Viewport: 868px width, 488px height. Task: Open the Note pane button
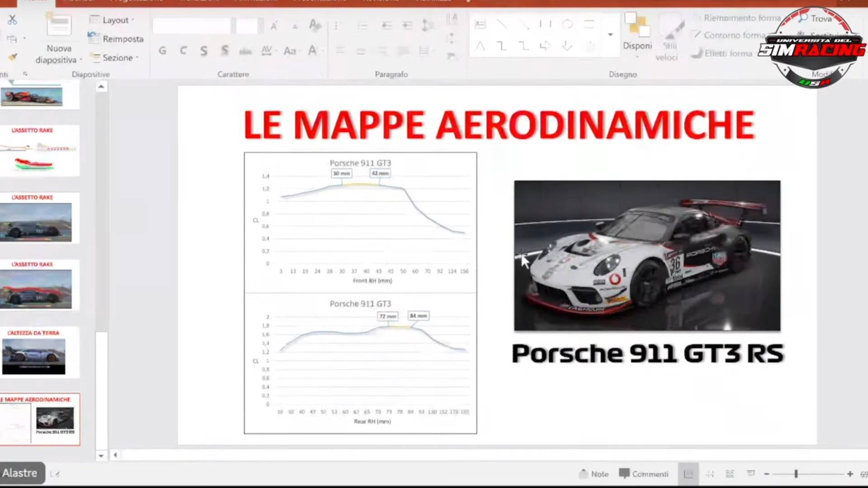click(593, 474)
